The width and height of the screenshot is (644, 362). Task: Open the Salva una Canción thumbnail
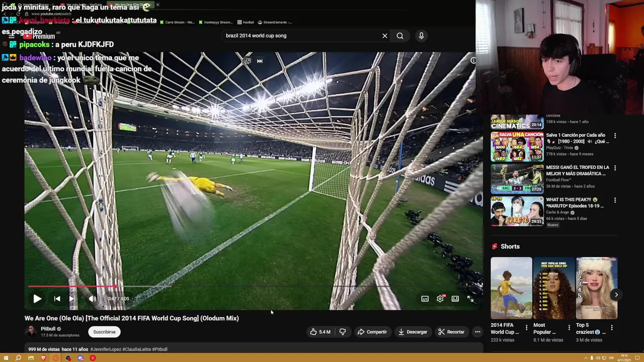(x=517, y=146)
